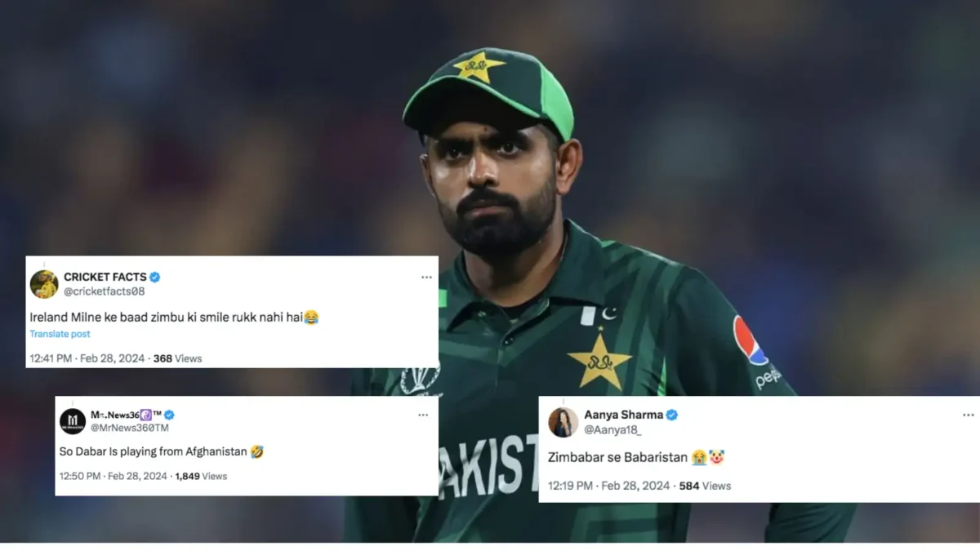980x551 pixels.
Task: Click Translate post link
Action: 60,334
